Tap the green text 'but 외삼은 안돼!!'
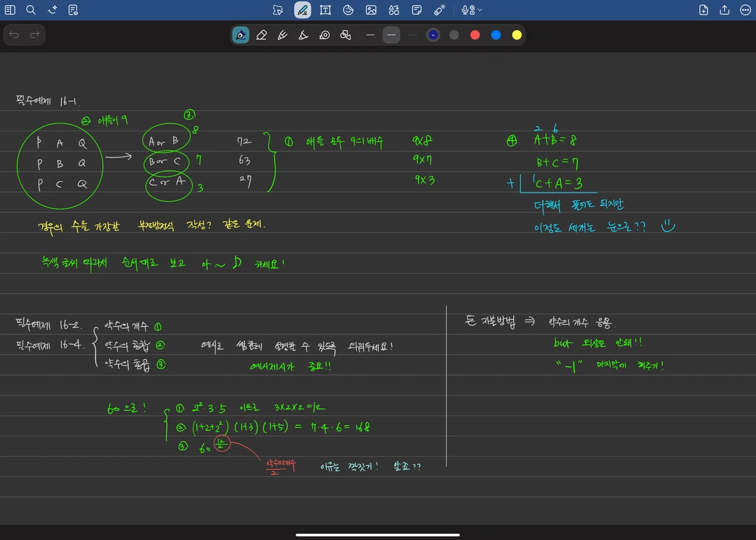 pyautogui.click(x=598, y=344)
